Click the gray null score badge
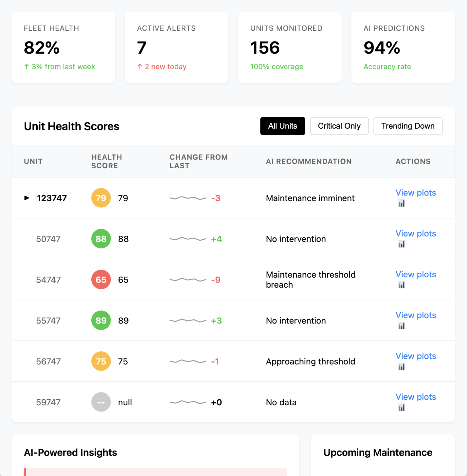This screenshot has height=476, width=467. 101,402
